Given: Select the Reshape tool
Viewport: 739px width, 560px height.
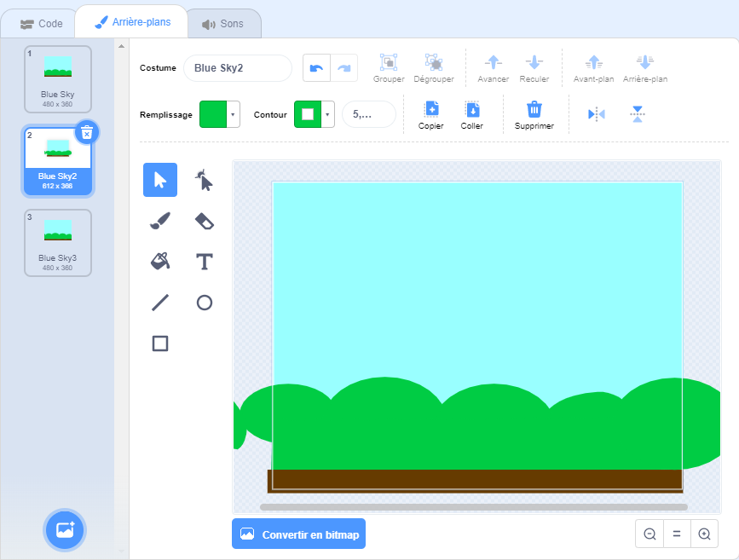Looking at the screenshot, I should point(205,180).
